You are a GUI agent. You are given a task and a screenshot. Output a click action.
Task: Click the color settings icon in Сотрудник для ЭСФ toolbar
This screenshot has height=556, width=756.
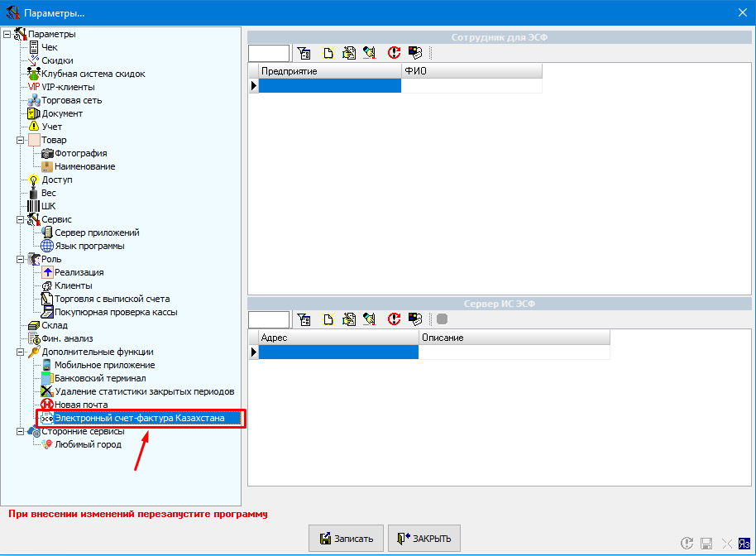pos(415,53)
